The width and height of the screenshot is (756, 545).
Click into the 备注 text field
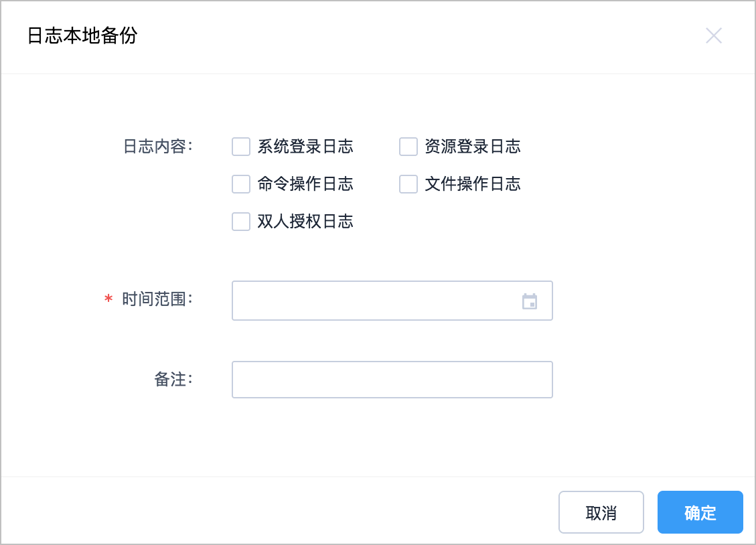pyautogui.click(x=392, y=380)
